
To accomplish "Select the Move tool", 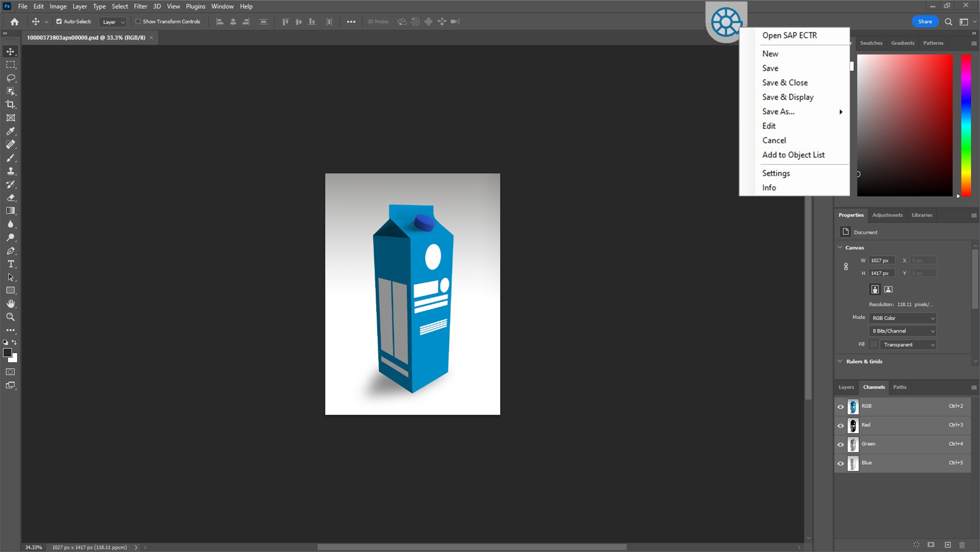I will pos(10,51).
